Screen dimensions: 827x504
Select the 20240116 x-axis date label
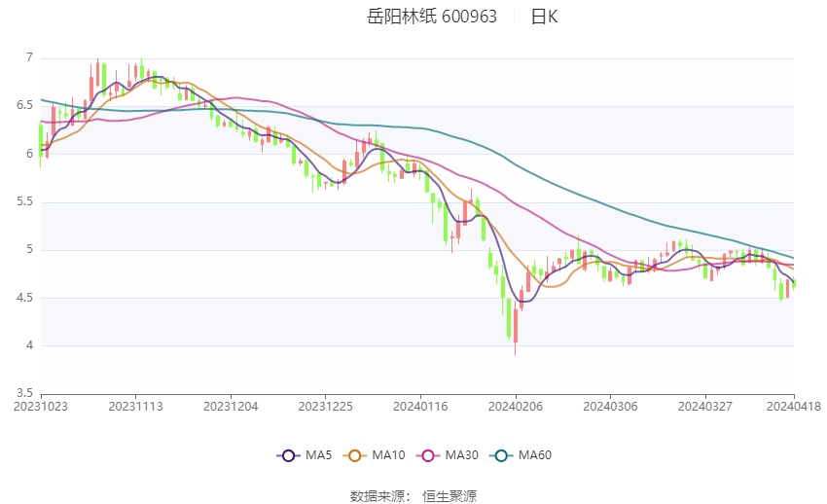pyautogui.click(x=420, y=407)
